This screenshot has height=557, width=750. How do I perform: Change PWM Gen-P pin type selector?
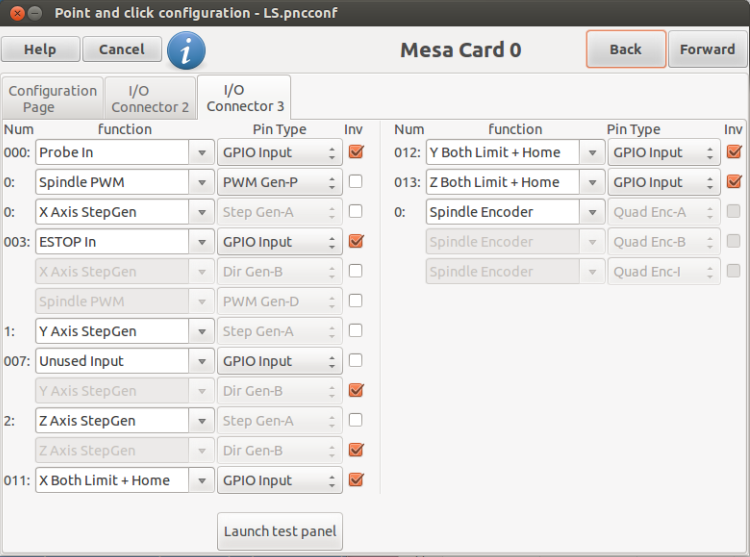click(280, 182)
